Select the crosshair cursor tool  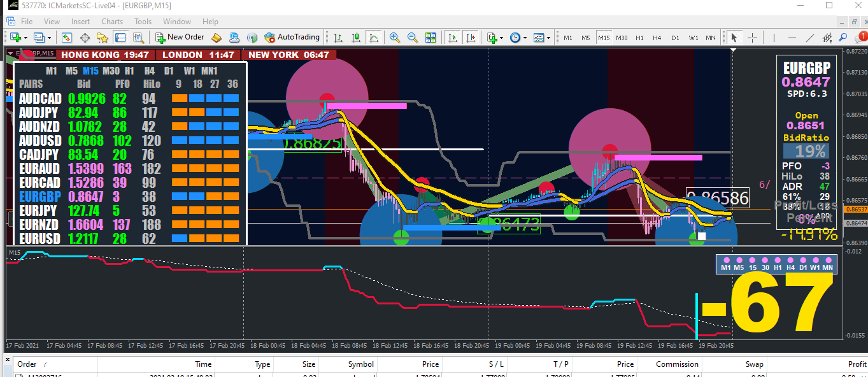coord(752,38)
